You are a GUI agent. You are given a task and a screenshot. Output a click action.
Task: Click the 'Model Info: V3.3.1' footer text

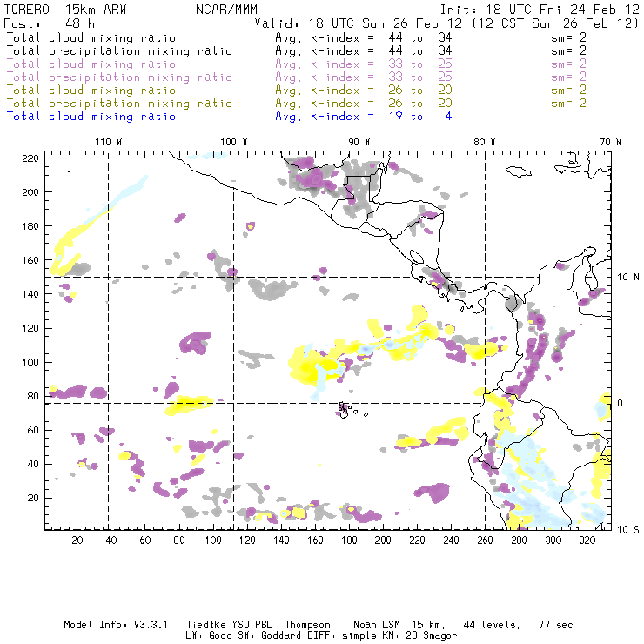tap(116, 625)
